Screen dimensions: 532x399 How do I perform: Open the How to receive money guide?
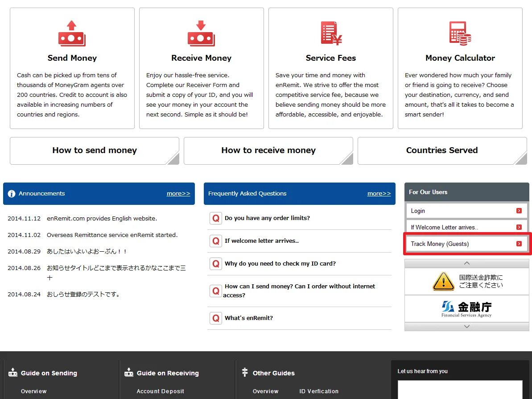point(268,151)
